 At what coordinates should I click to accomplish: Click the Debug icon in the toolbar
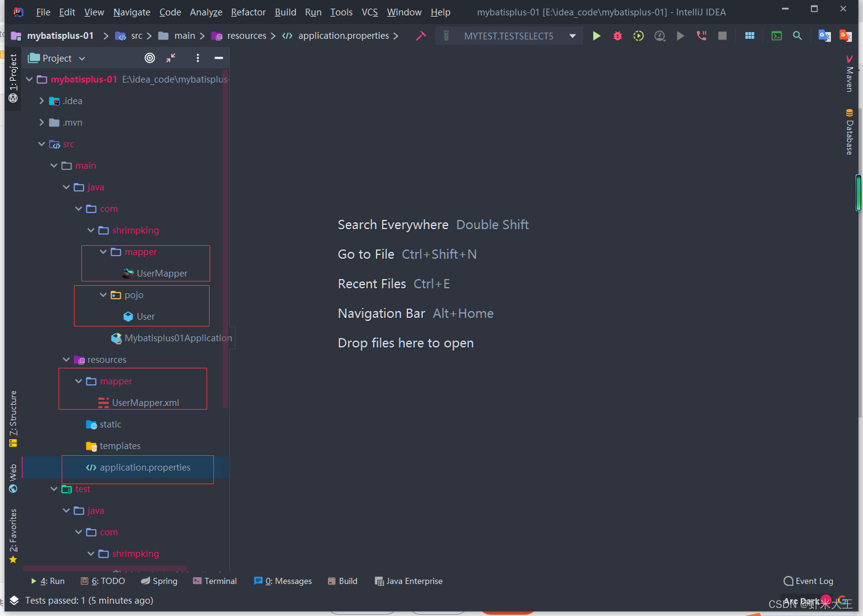click(617, 35)
